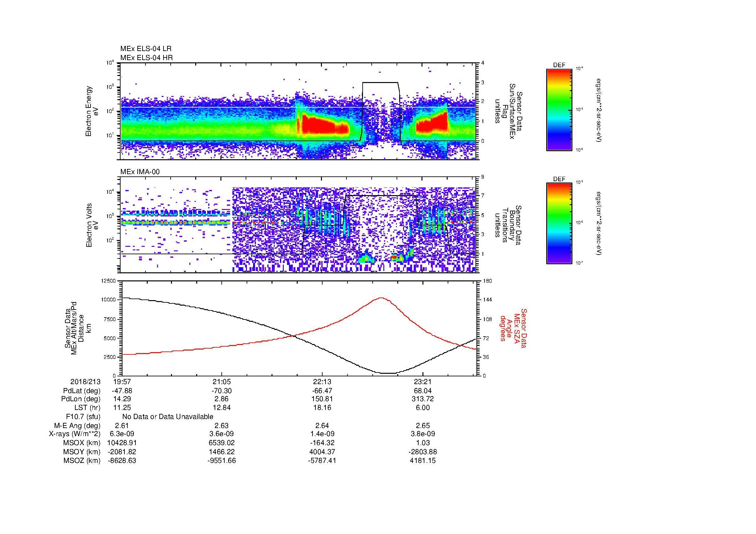Click the '2018/213' date label
Viewport: 756px width, 534px height.
coord(85,382)
